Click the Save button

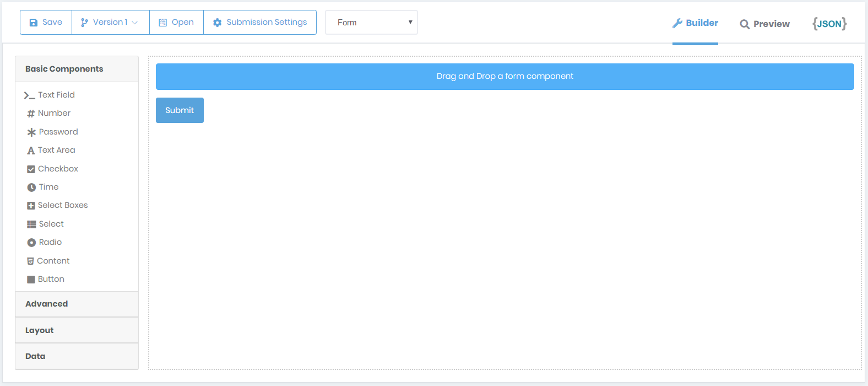(46, 23)
